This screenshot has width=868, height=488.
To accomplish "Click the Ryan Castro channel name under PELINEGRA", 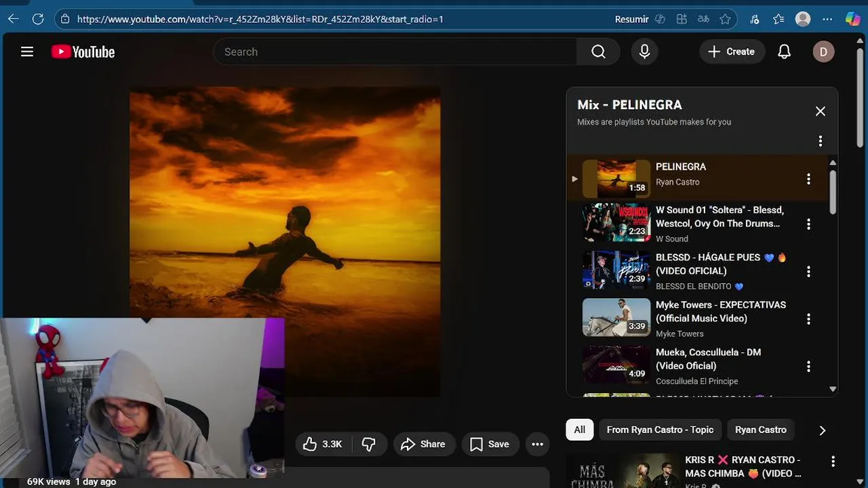I will 677,182.
